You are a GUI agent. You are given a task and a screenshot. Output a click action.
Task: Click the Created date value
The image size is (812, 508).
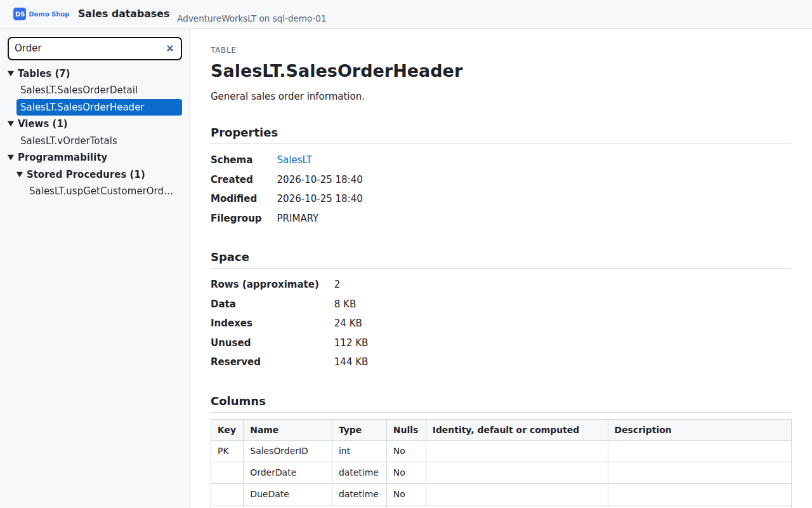pos(320,180)
